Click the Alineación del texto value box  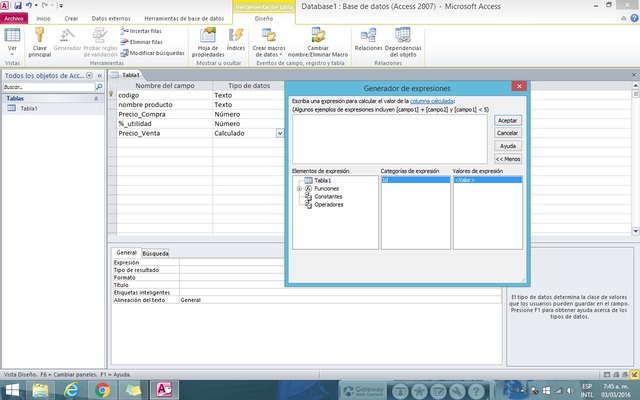pos(340,300)
